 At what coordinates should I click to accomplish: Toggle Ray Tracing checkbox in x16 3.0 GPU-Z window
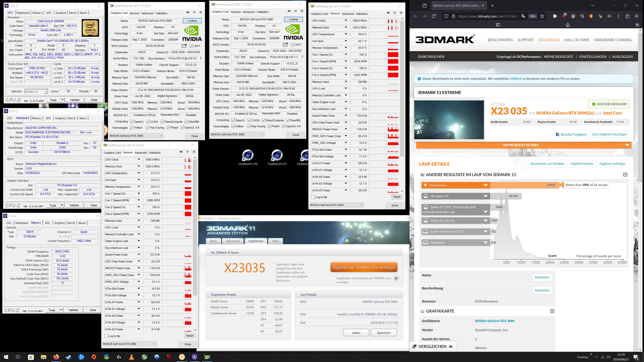(148, 128)
